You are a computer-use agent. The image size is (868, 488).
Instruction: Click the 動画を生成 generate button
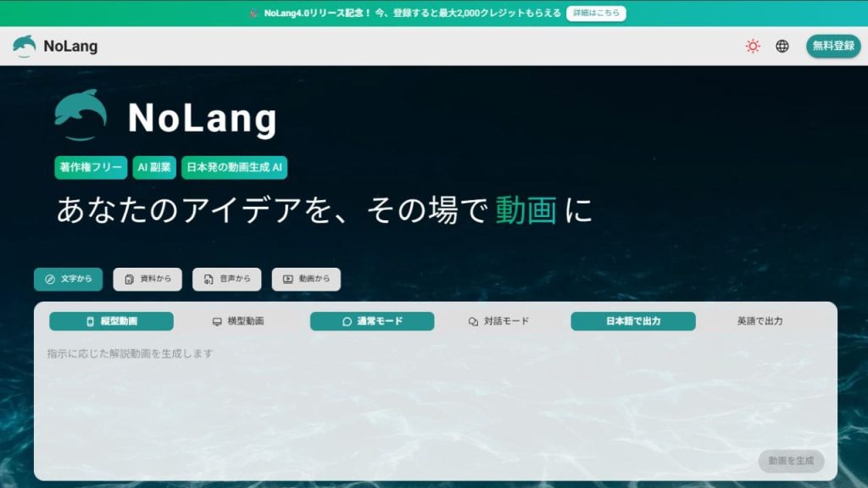point(791,461)
